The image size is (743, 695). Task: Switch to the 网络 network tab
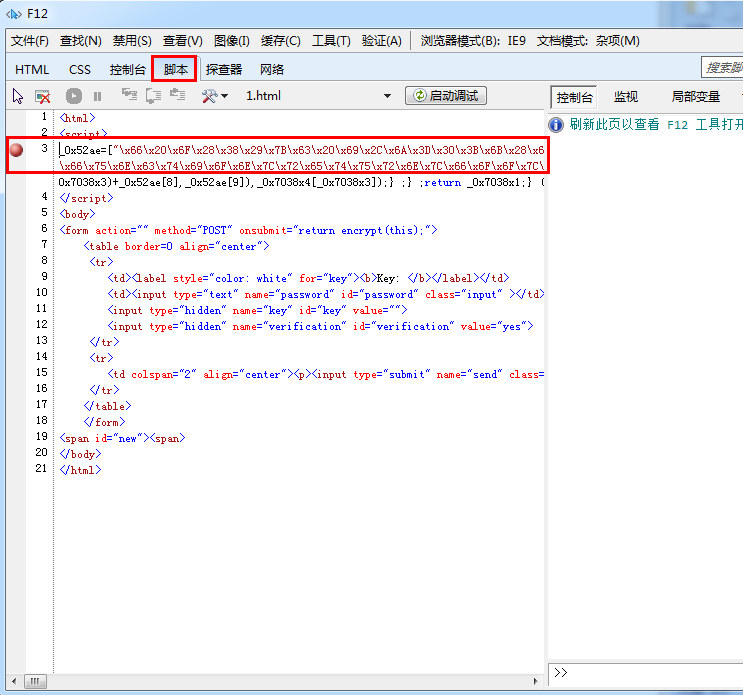point(272,70)
